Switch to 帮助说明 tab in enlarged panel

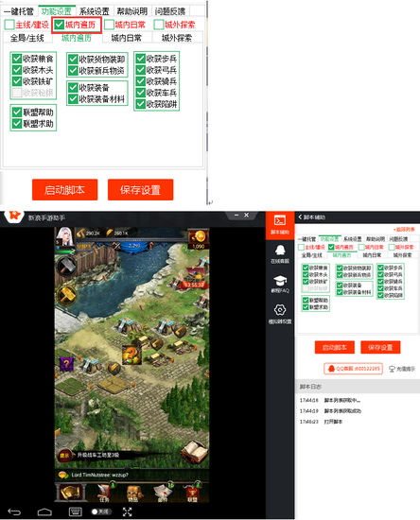(132, 11)
